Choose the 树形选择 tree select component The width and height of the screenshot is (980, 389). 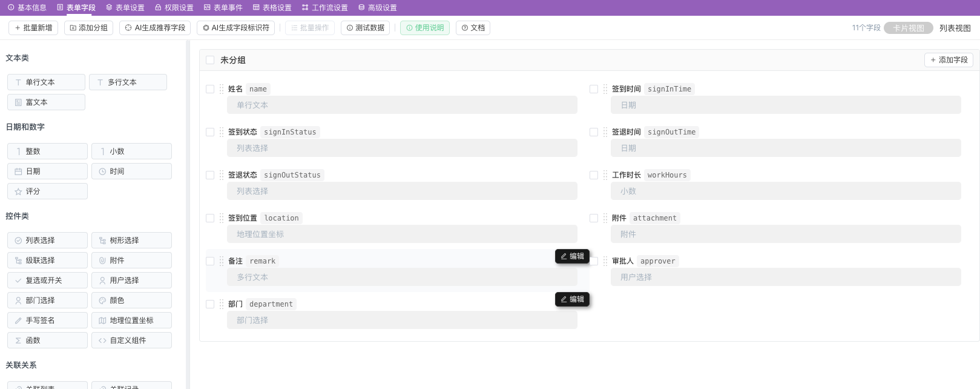click(131, 241)
